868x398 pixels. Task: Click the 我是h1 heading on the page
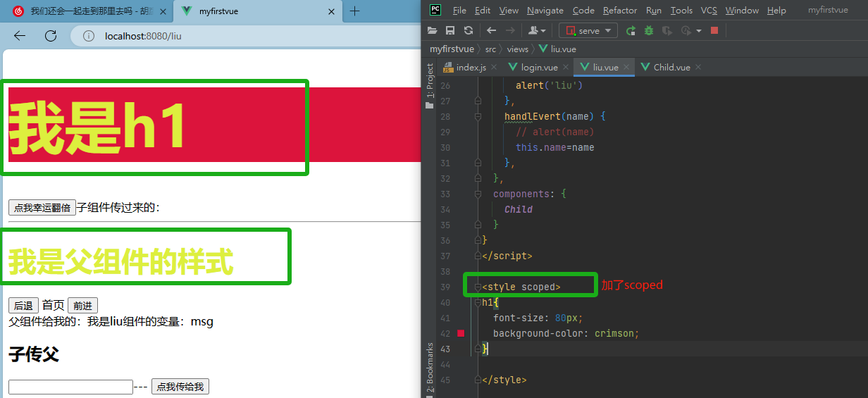click(x=97, y=125)
